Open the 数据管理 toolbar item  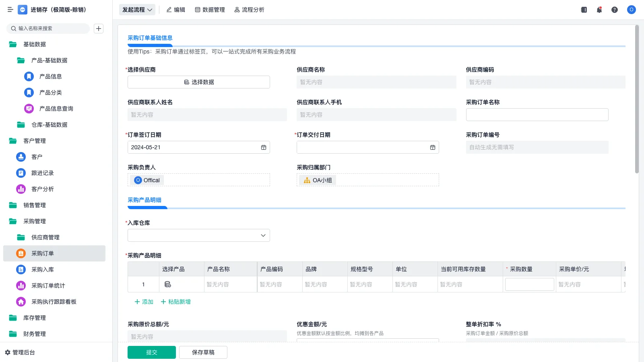point(210,10)
